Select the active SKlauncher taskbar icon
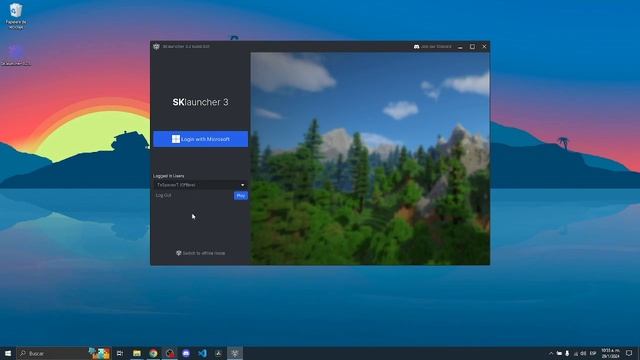The width and height of the screenshot is (640, 360). pos(235,353)
